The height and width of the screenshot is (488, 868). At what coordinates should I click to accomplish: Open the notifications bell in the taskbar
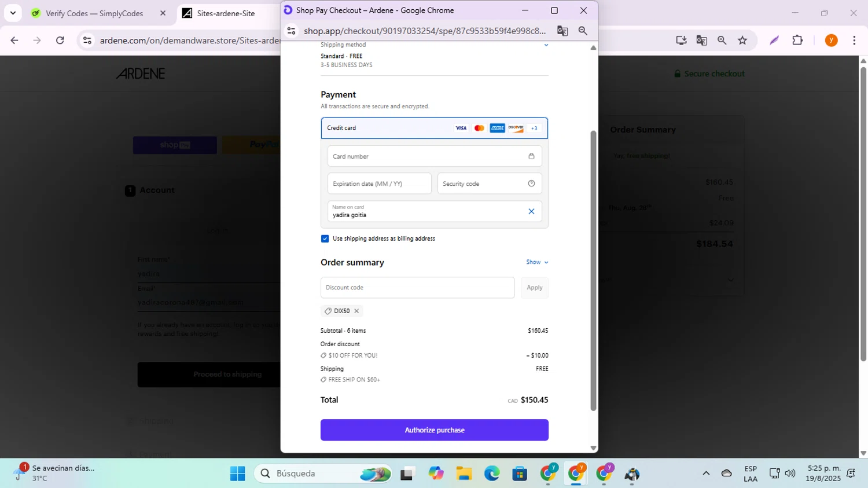(x=851, y=474)
